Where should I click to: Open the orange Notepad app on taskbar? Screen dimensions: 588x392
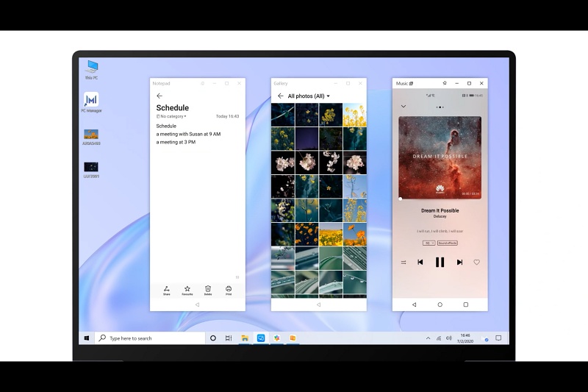293,338
